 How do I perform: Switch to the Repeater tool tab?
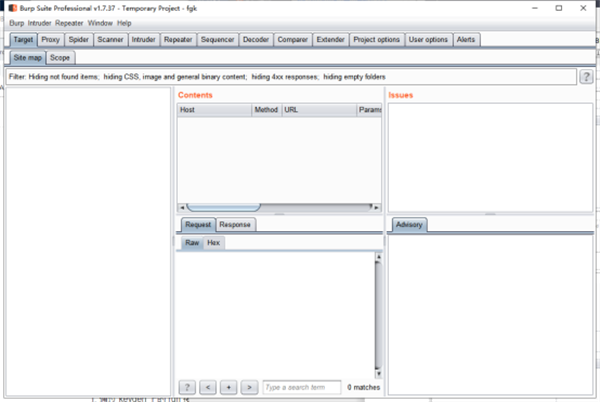tap(178, 40)
